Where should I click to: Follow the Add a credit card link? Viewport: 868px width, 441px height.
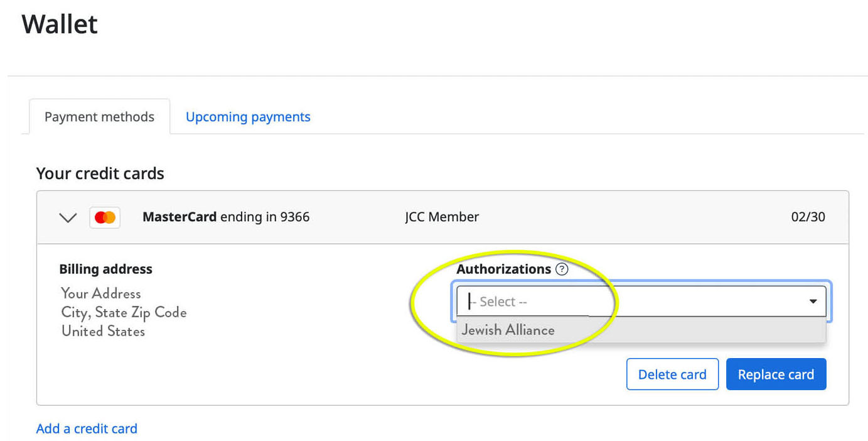[x=87, y=428]
